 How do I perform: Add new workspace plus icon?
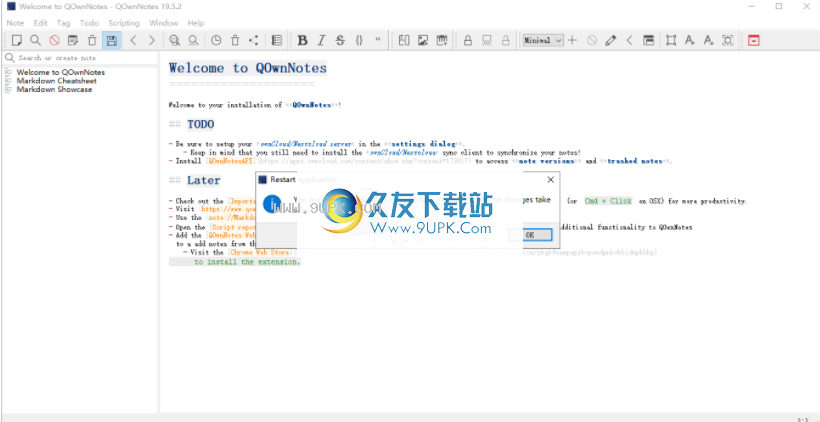click(x=573, y=40)
